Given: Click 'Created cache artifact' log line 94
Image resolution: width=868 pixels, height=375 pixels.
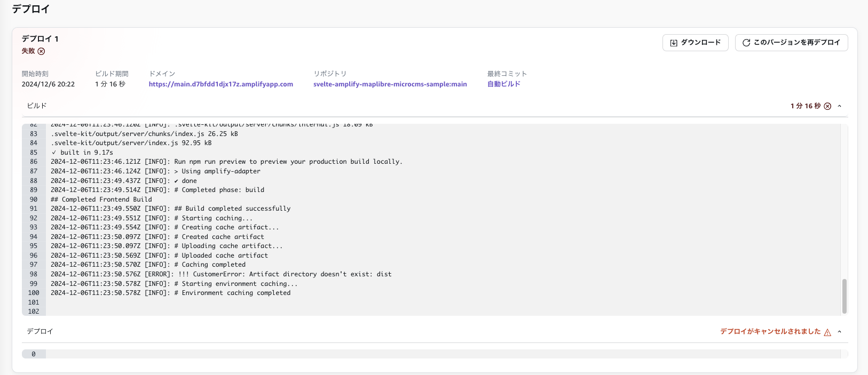Looking at the screenshot, I should tap(157, 237).
